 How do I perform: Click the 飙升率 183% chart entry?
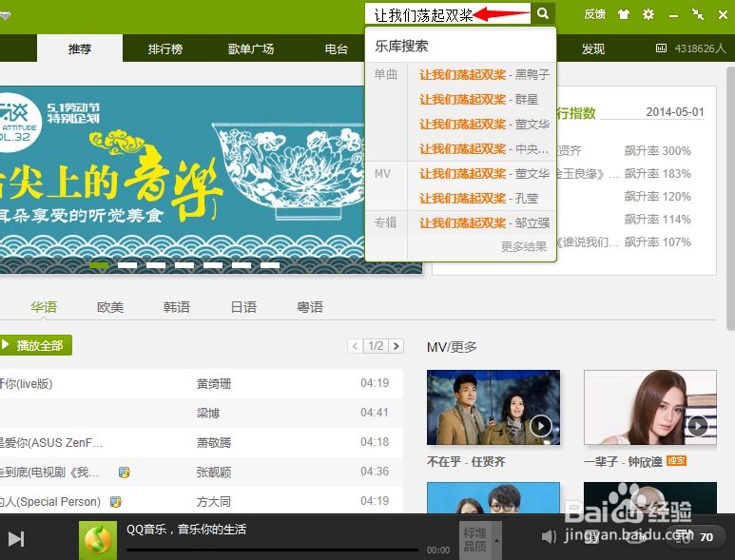(658, 174)
